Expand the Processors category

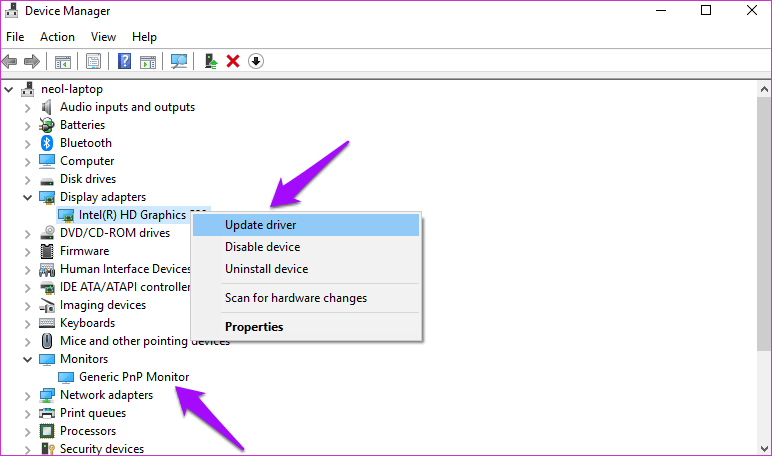click(28, 432)
